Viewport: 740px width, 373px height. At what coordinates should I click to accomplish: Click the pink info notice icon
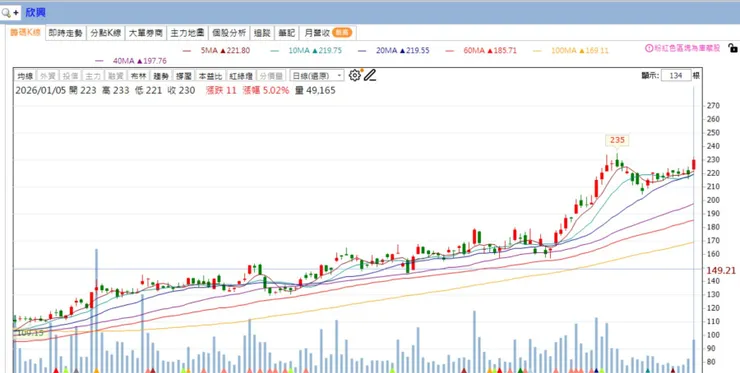tap(649, 48)
